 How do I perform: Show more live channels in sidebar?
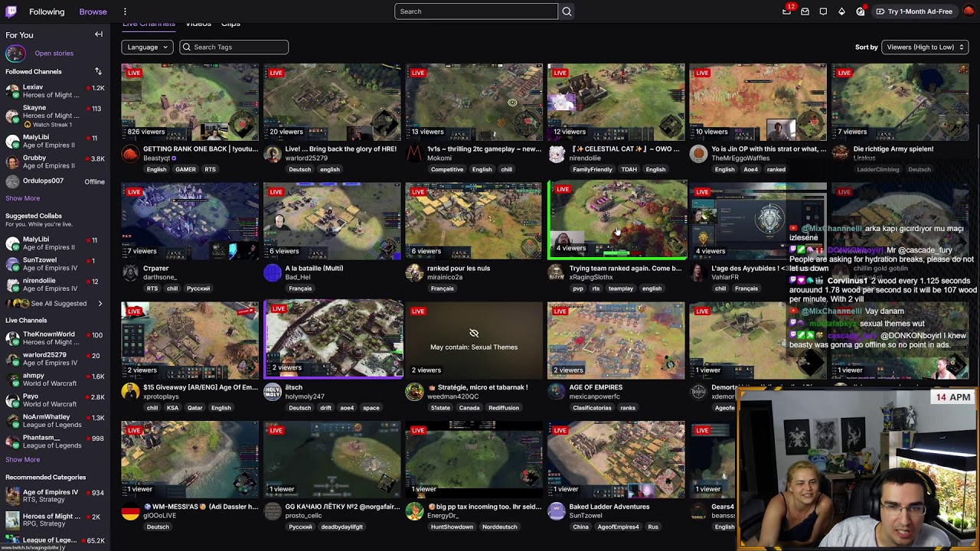(x=22, y=460)
